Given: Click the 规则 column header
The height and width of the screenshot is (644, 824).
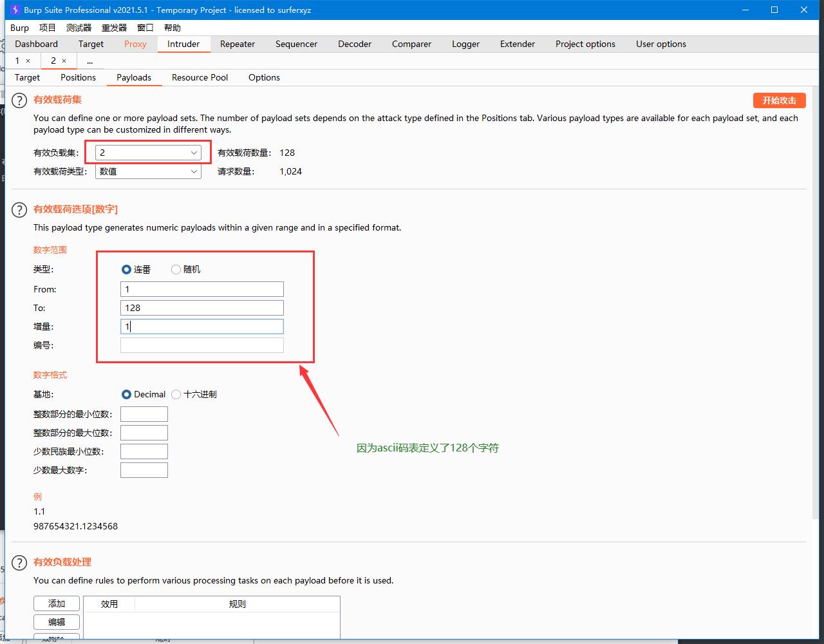Looking at the screenshot, I should (238, 604).
